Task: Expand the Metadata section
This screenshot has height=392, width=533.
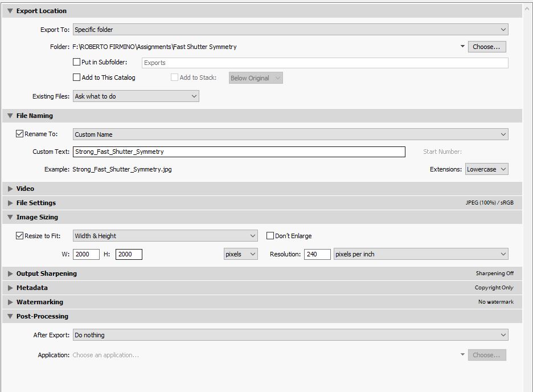Action: click(10, 288)
